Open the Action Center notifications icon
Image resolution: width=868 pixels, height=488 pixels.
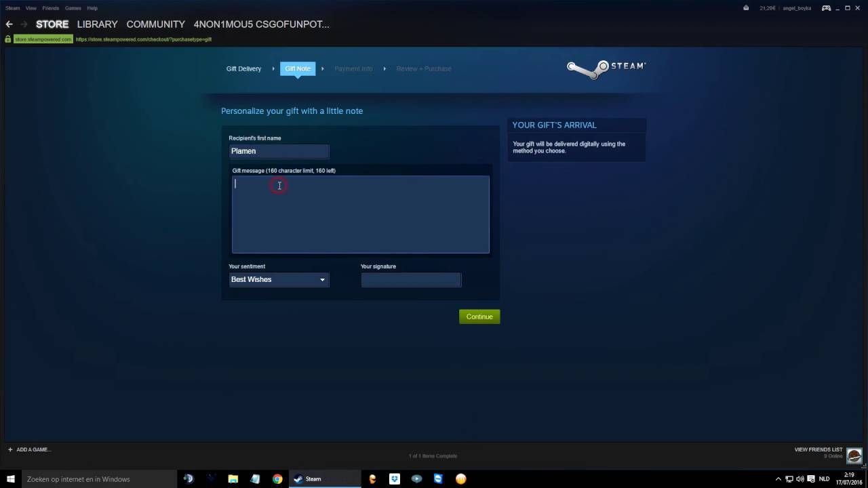810,479
